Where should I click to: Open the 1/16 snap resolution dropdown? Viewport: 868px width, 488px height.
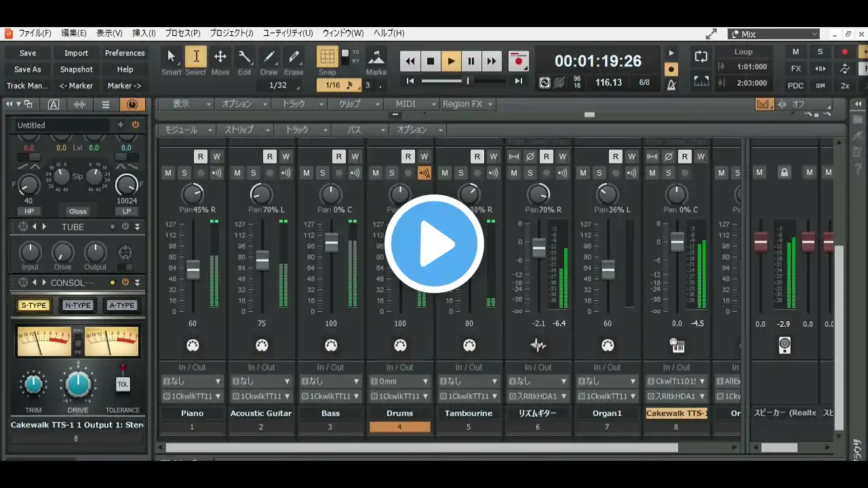pyautogui.click(x=339, y=85)
